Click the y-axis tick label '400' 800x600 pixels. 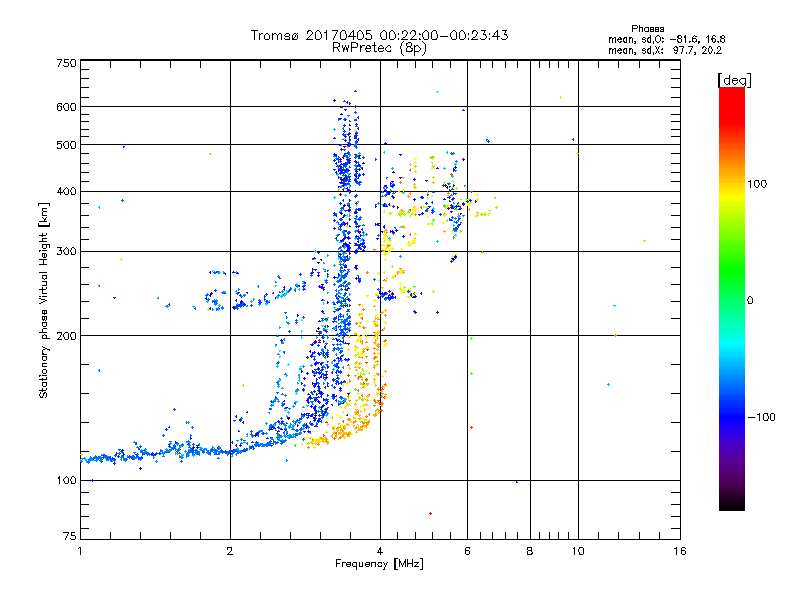pyautogui.click(x=66, y=192)
